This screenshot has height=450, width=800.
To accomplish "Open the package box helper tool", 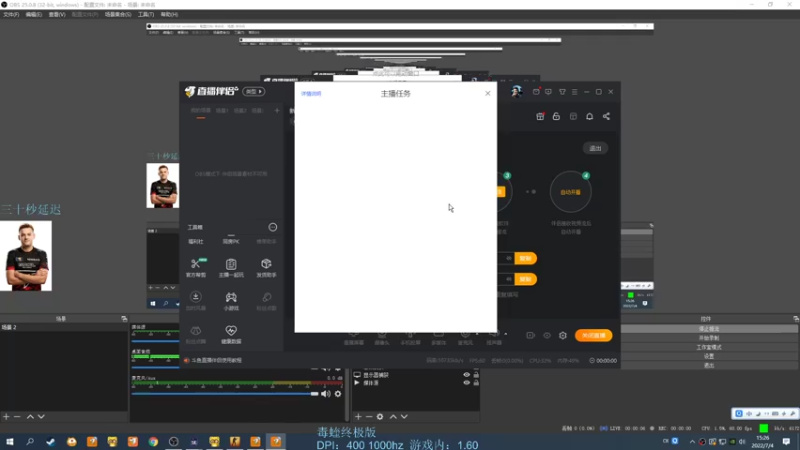I will [x=266, y=267].
